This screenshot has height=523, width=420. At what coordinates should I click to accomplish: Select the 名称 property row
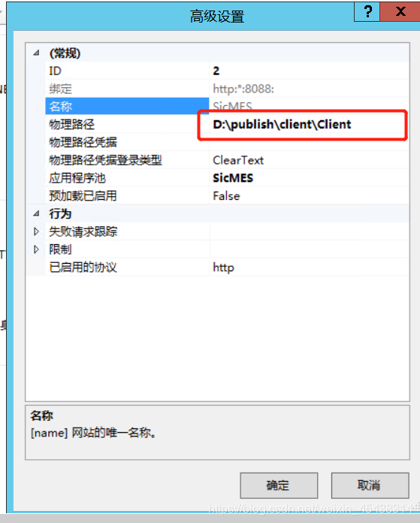[227, 107]
